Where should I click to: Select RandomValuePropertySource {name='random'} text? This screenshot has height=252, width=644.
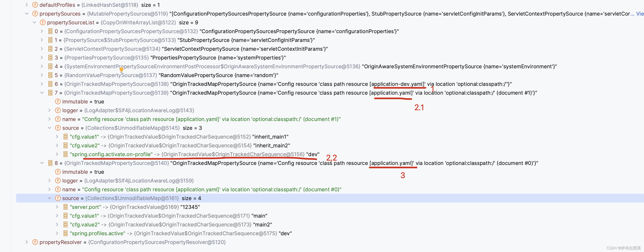pyautogui.click(x=219, y=75)
